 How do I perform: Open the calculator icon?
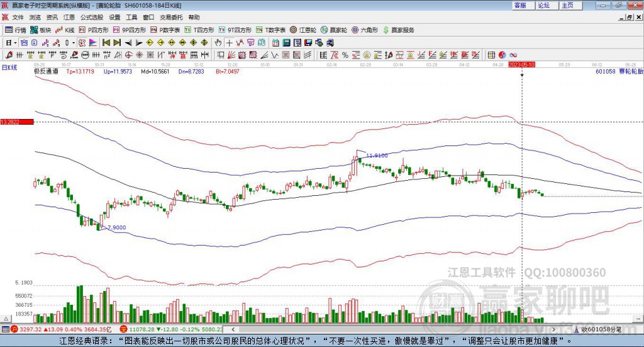(286, 43)
